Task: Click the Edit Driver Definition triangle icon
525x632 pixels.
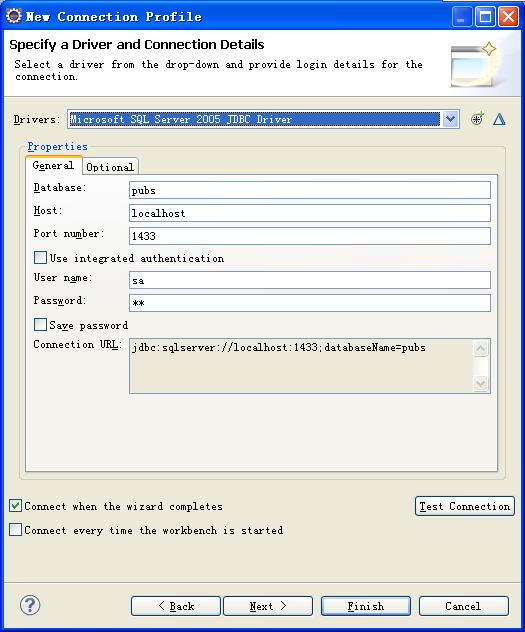Action: click(499, 119)
